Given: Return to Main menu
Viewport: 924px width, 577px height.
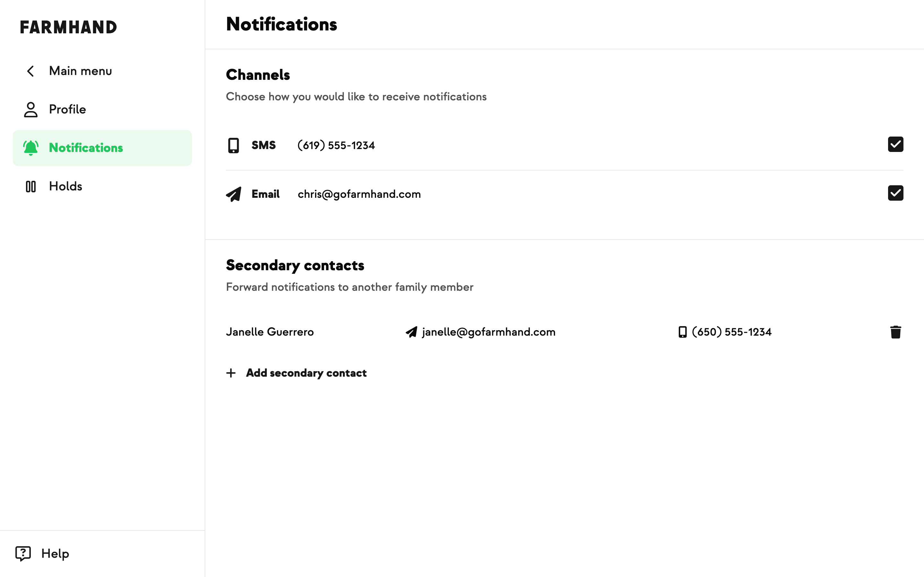Looking at the screenshot, I should [80, 71].
